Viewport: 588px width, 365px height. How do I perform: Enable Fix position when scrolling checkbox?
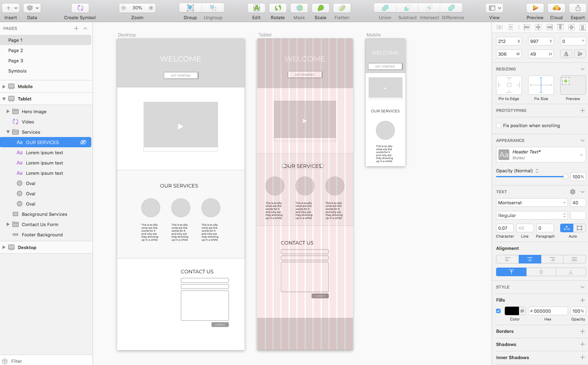tap(498, 126)
